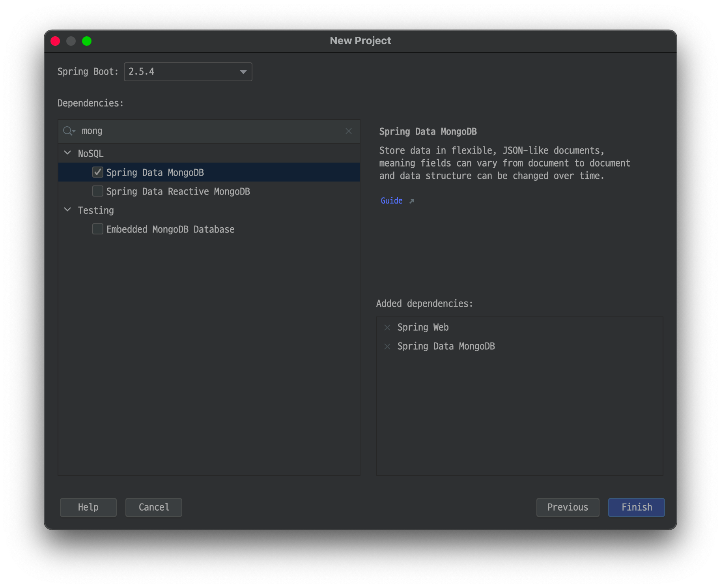Click the Finish button

(x=636, y=507)
